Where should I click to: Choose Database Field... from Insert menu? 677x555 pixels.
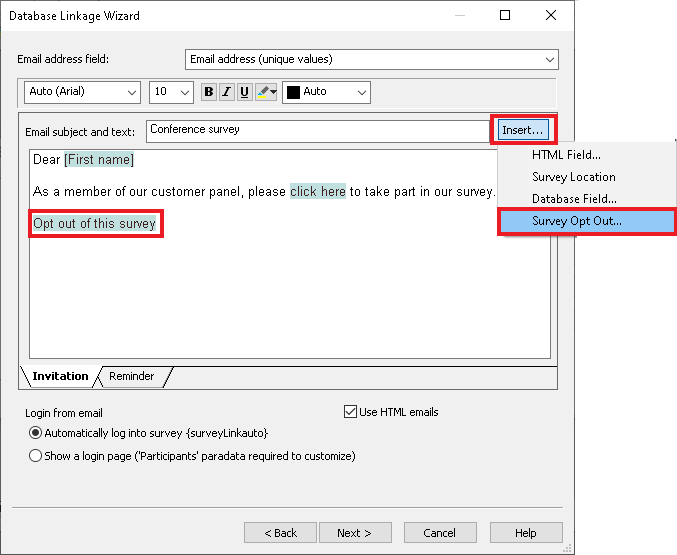(x=574, y=199)
